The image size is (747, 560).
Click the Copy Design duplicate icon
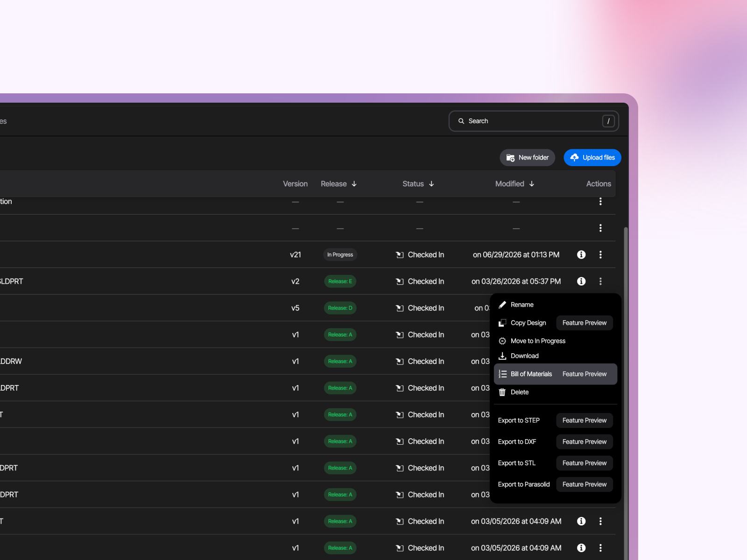click(502, 323)
